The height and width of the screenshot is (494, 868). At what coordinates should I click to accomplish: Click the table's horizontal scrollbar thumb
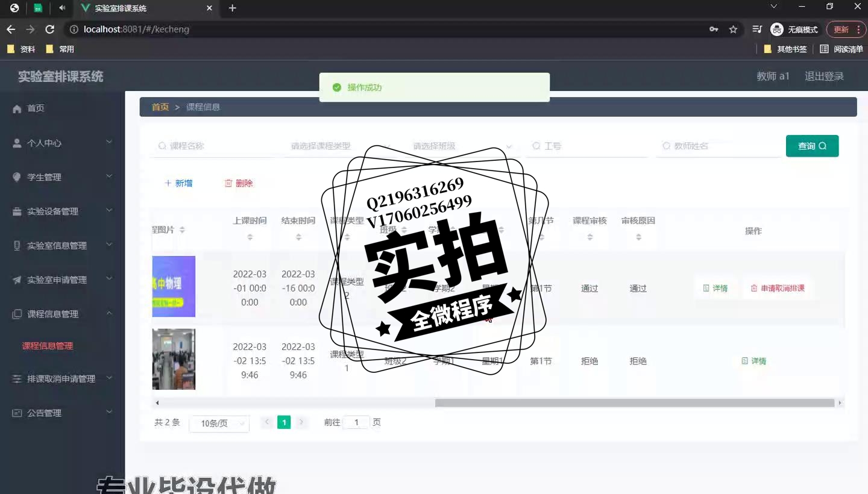coord(635,403)
